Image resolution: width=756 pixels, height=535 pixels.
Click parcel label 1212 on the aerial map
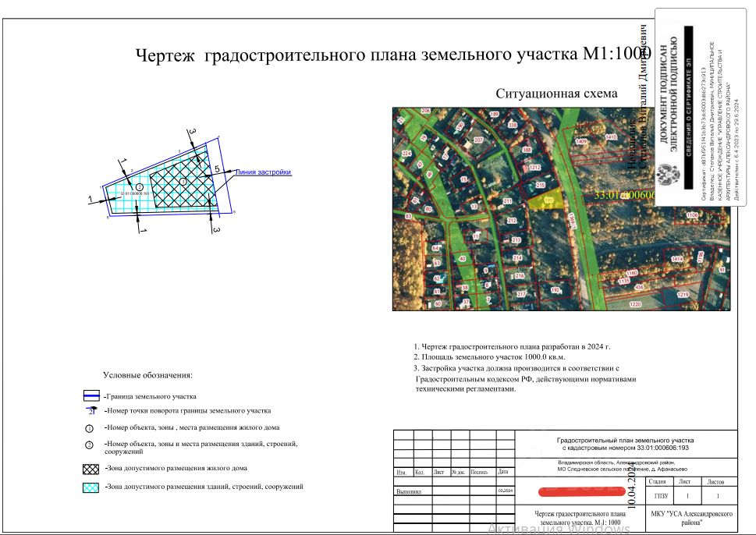(534, 168)
